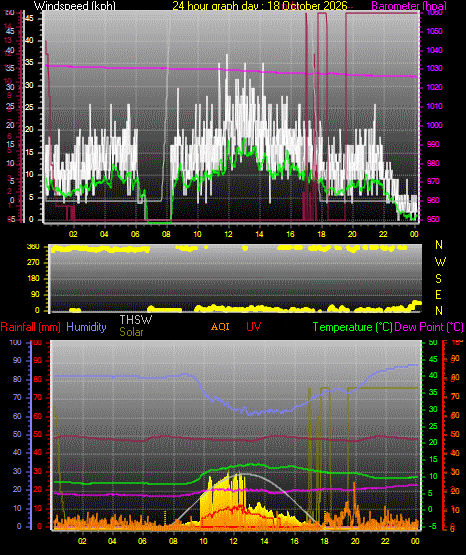Image resolution: width=466 pixels, height=555 pixels.
Task: Click the '180' wind direction axis value
Action: [x=33, y=279]
